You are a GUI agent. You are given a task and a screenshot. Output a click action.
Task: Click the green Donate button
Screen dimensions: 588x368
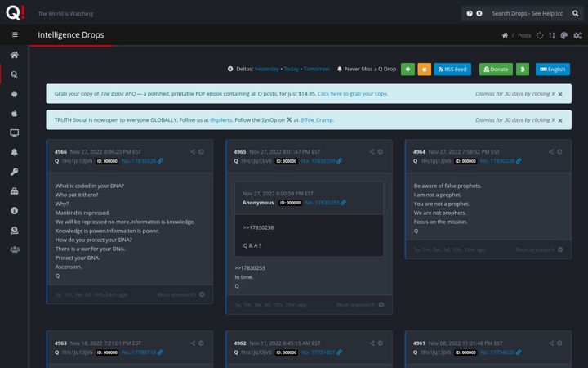496,69
